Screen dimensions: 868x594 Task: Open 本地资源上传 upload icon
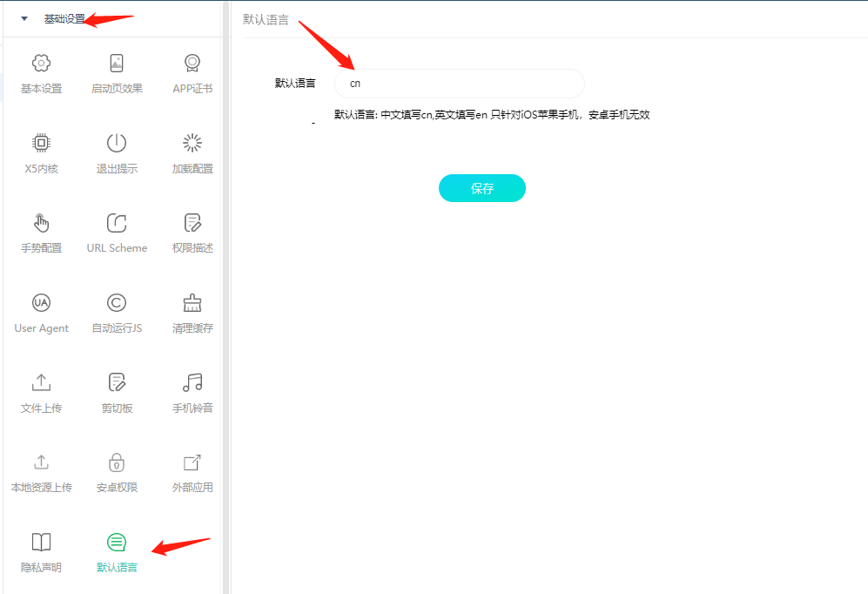(x=41, y=462)
